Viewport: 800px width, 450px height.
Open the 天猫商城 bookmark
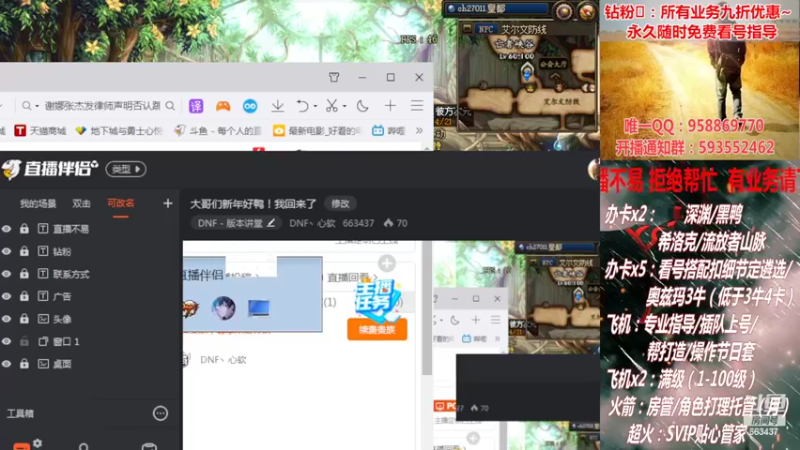coord(40,131)
